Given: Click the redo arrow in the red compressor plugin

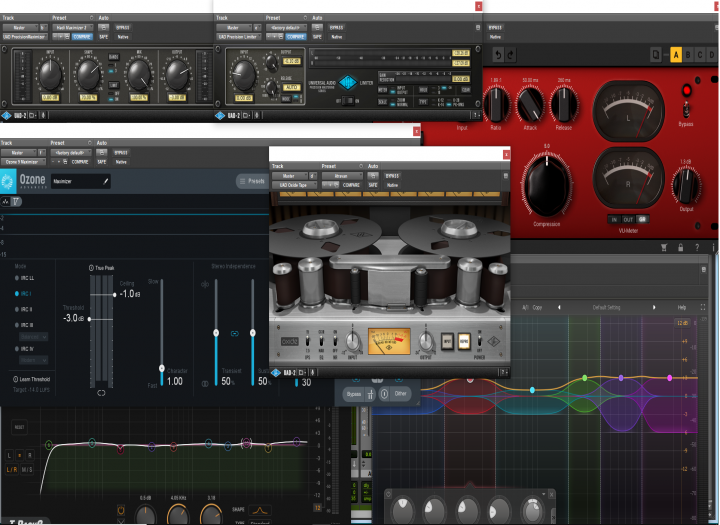Looking at the screenshot, I should pos(510,55).
